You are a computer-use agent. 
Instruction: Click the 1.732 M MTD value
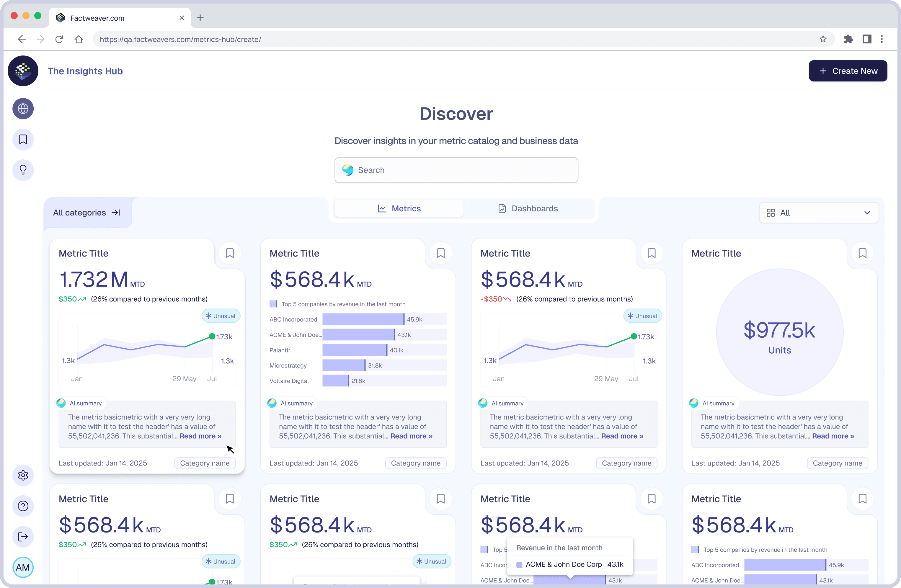(x=102, y=280)
